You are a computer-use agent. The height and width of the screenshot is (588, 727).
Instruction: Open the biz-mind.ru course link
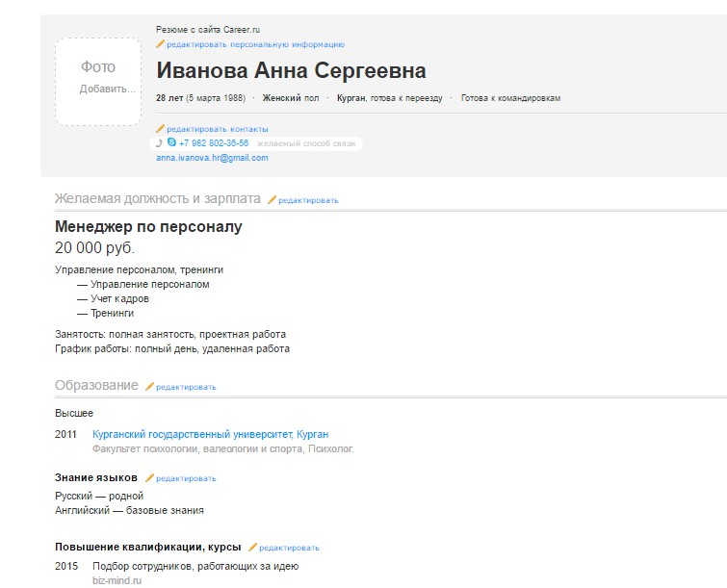tap(117, 581)
